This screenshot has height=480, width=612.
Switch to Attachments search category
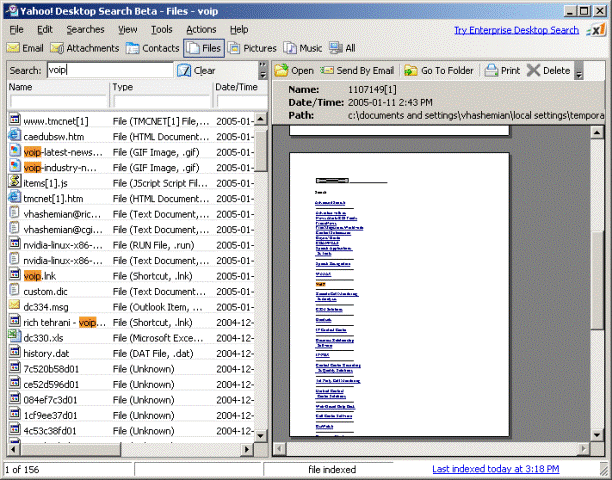(x=86, y=48)
